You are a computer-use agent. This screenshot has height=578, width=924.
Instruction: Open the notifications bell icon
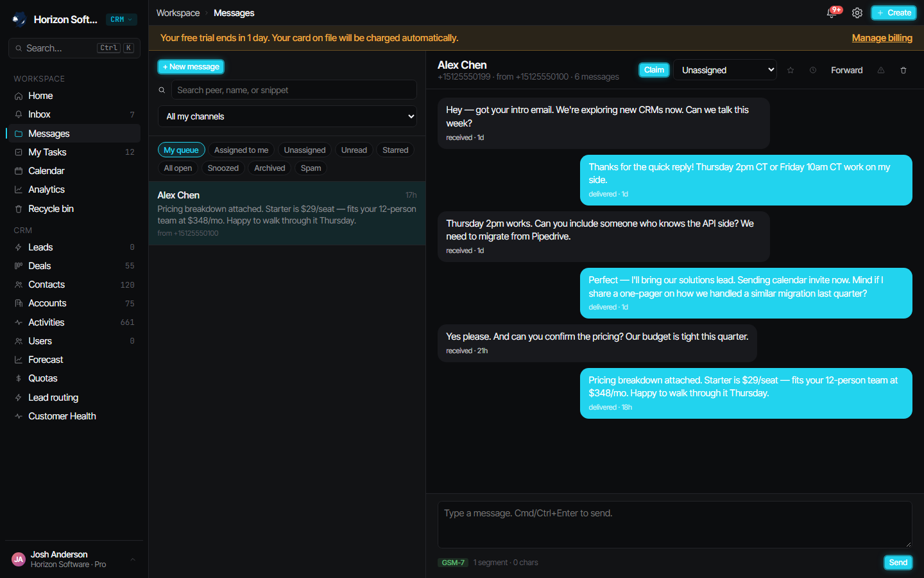point(832,13)
